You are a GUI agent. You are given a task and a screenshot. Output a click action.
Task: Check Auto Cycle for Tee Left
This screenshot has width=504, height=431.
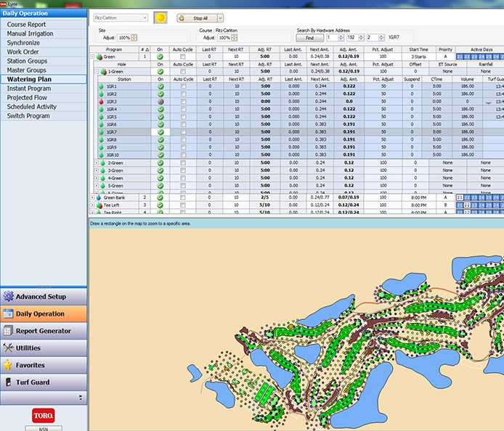click(x=182, y=205)
